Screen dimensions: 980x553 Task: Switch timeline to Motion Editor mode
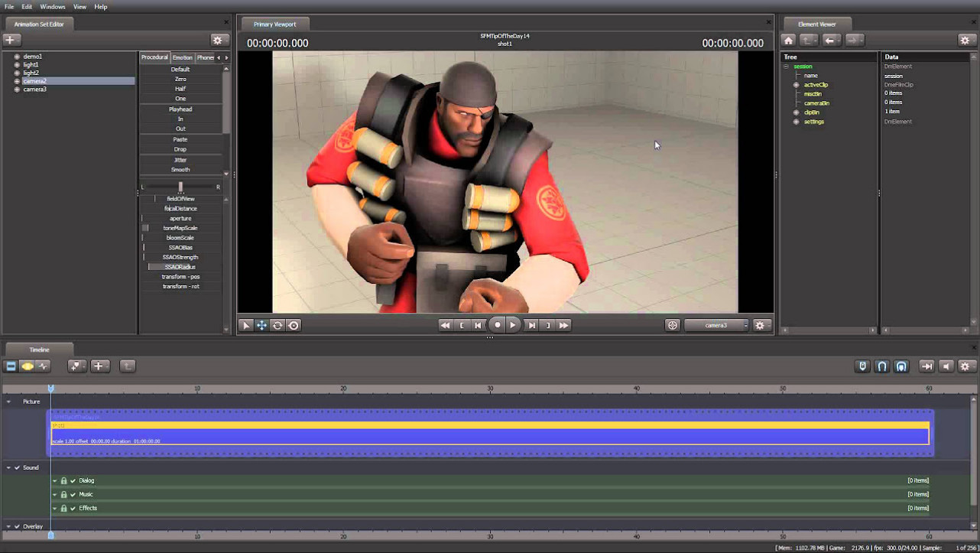tap(28, 366)
